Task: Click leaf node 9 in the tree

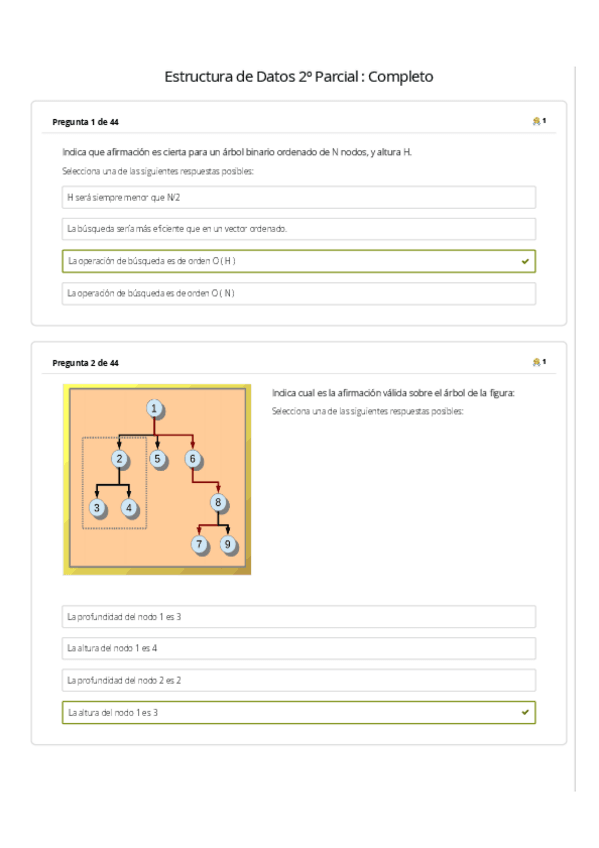Action: click(x=227, y=543)
